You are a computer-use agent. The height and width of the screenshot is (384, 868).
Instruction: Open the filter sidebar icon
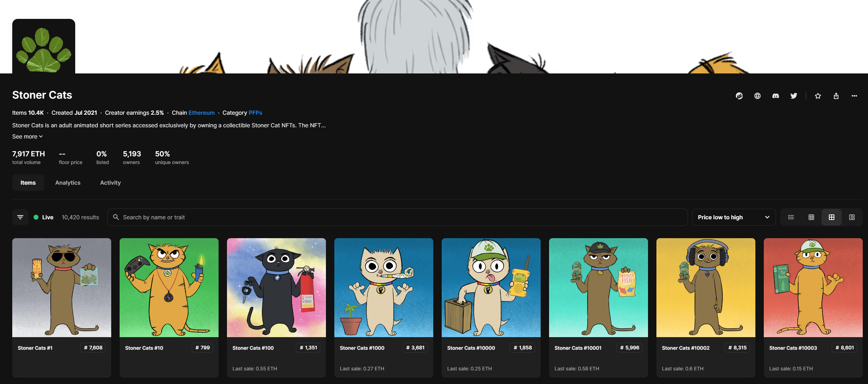20,217
